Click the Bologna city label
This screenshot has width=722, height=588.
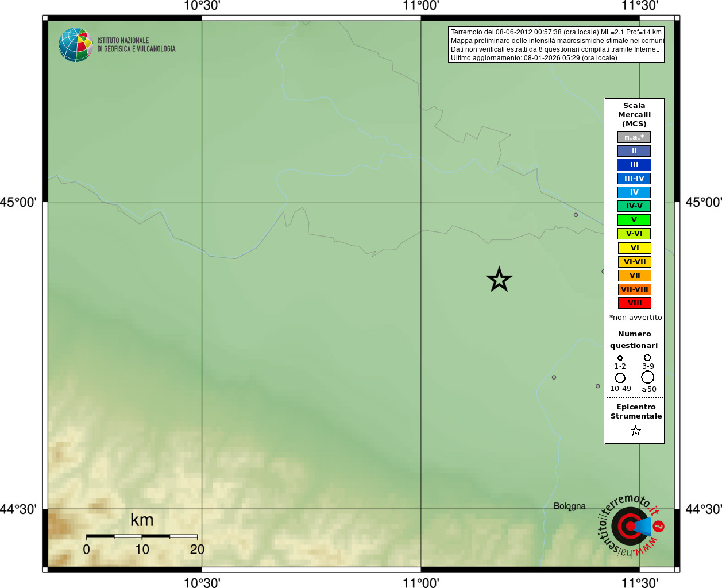[570, 506]
